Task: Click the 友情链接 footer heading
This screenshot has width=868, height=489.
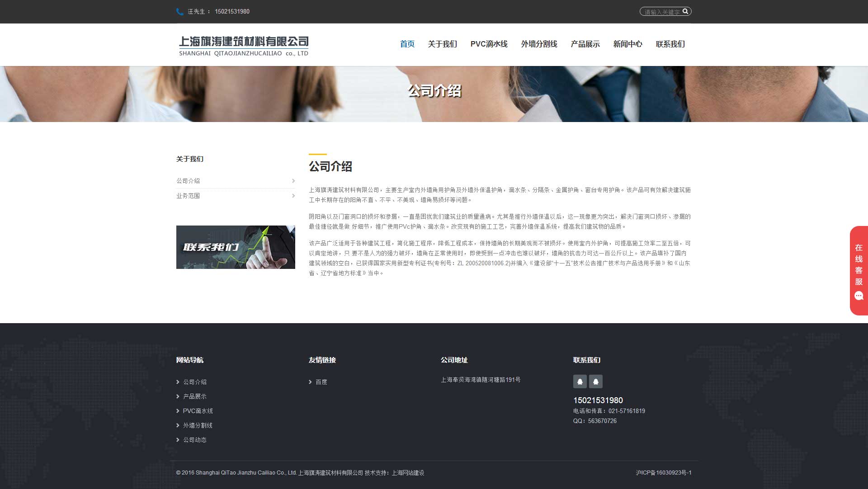Action: (322, 360)
